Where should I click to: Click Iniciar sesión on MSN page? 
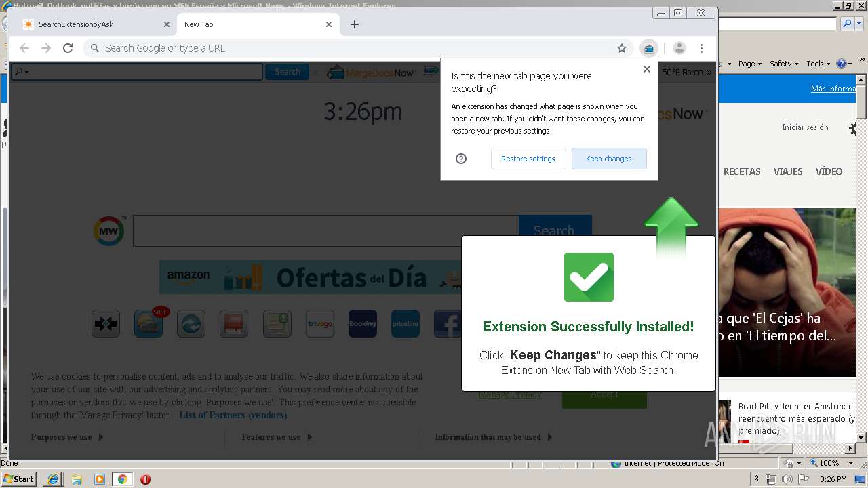click(805, 127)
